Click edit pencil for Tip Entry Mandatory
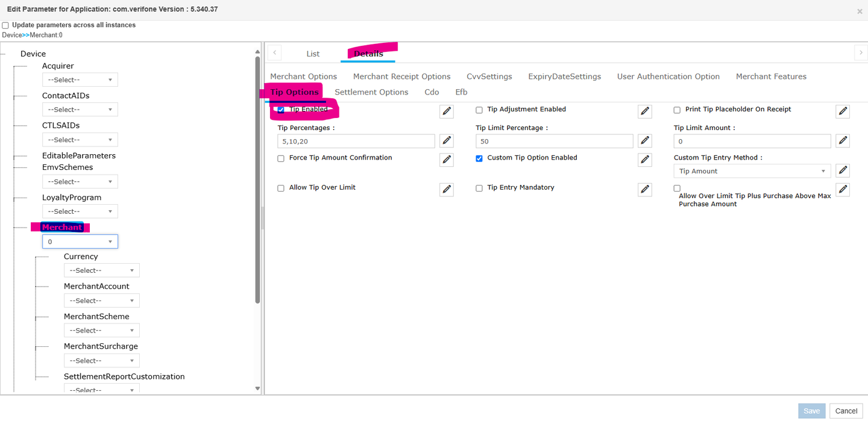 pos(645,189)
